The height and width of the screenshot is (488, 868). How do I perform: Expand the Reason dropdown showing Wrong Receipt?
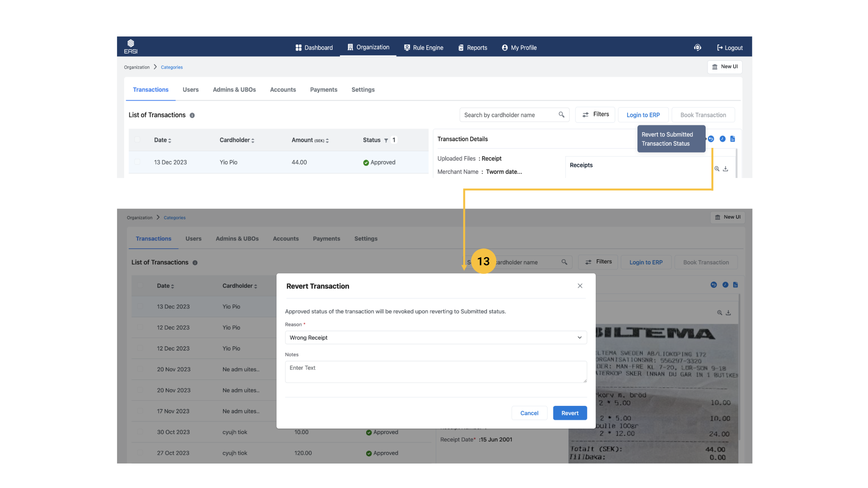tap(579, 338)
